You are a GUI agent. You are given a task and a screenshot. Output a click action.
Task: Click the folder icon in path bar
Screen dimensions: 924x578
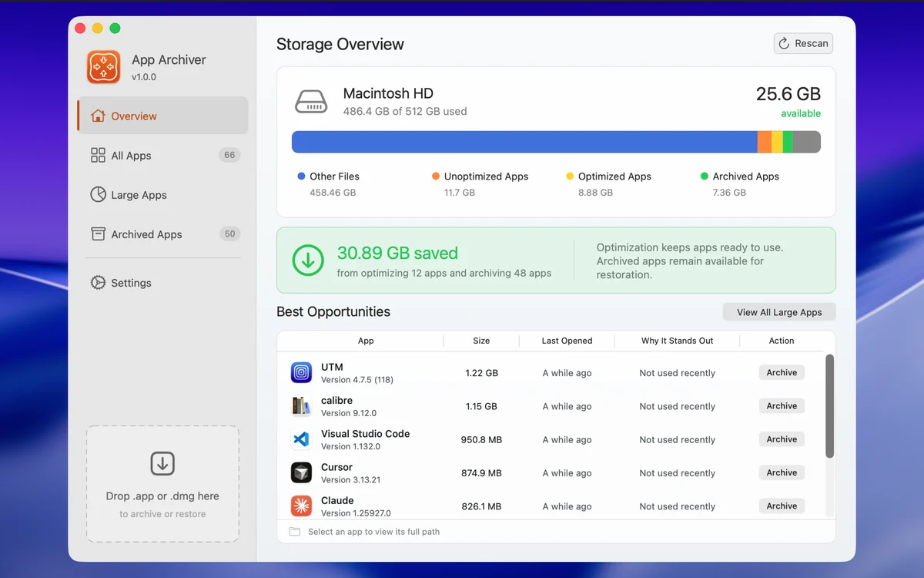pos(295,532)
